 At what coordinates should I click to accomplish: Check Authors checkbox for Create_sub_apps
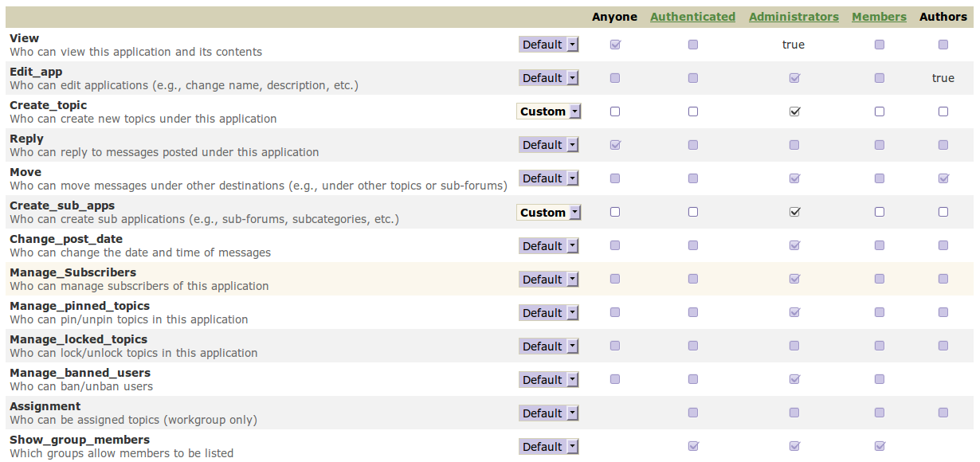(x=943, y=213)
